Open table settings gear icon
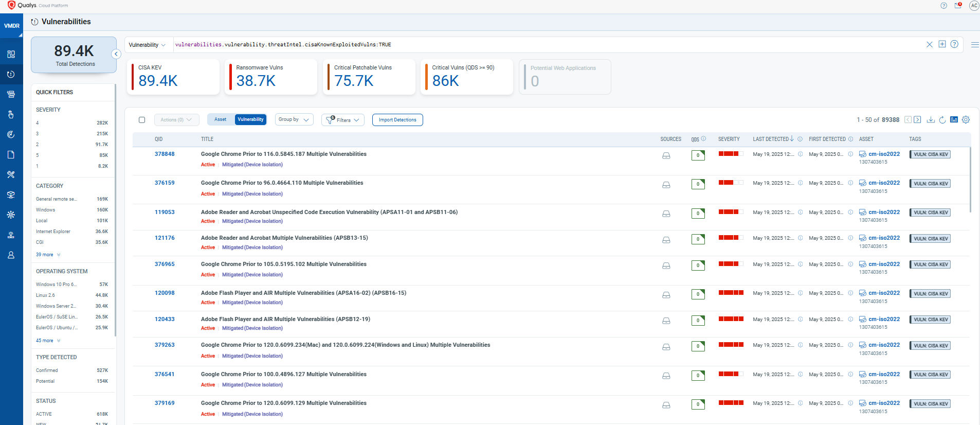The height and width of the screenshot is (425, 980). (966, 119)
